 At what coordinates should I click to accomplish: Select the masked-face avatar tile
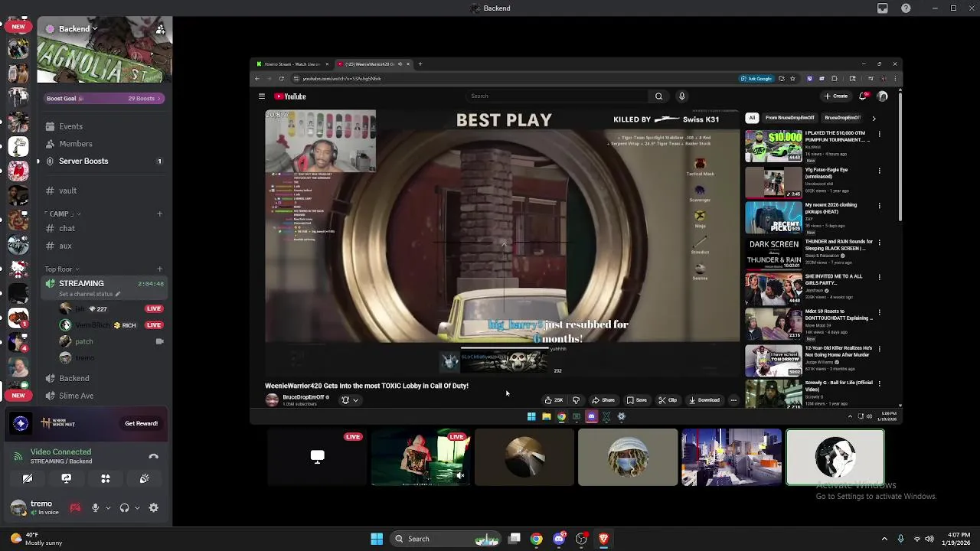(x=628, y=458)
